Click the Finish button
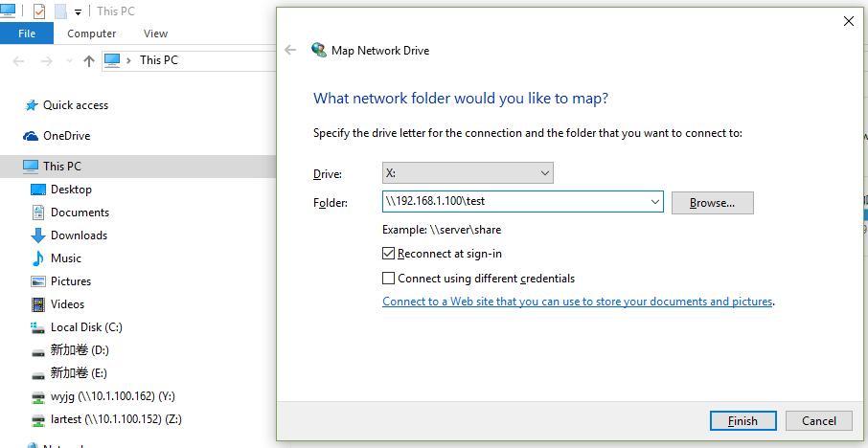This screenshot has height=448, width=868. (x=742, y=420)
